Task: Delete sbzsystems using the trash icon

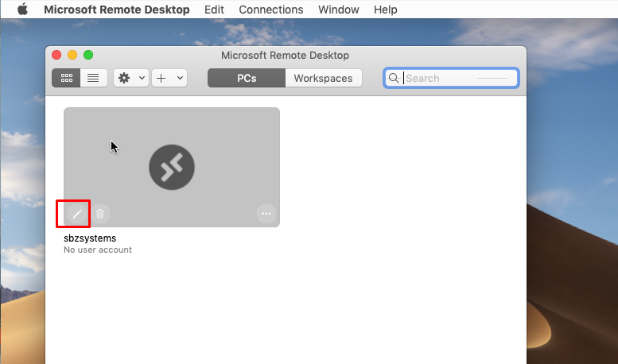Action: [x=100, y=214]
